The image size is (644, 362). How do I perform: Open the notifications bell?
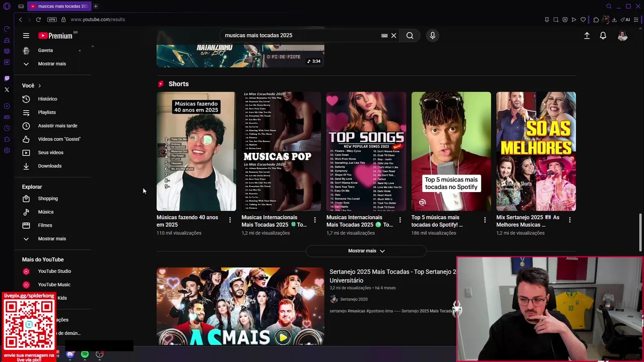click(603, 36)
